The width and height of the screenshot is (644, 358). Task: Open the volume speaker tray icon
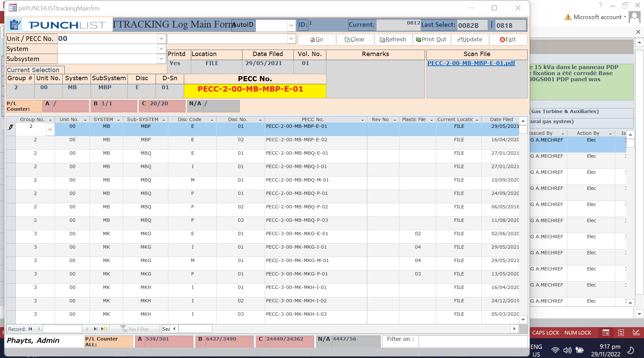(567, 350)
